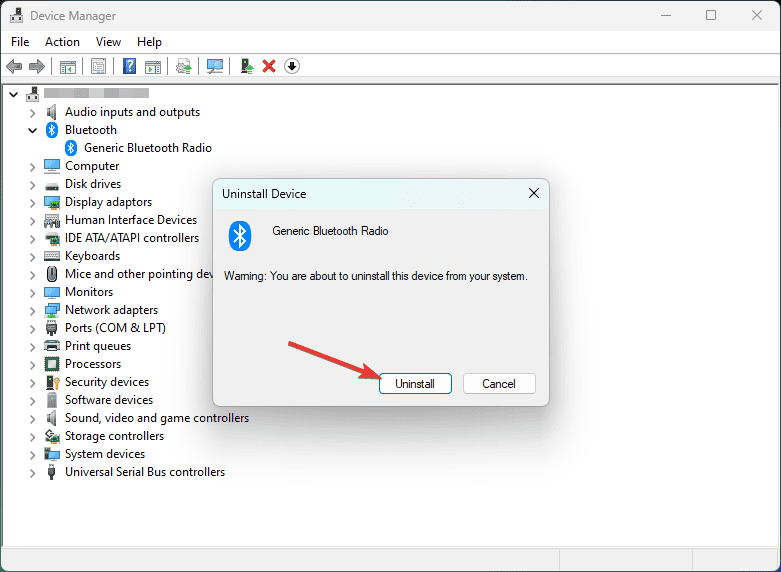This screenshot has height=572, width=781.
Task: Toggle the show/hide action pane icon
Action: (x=153, y=66)
